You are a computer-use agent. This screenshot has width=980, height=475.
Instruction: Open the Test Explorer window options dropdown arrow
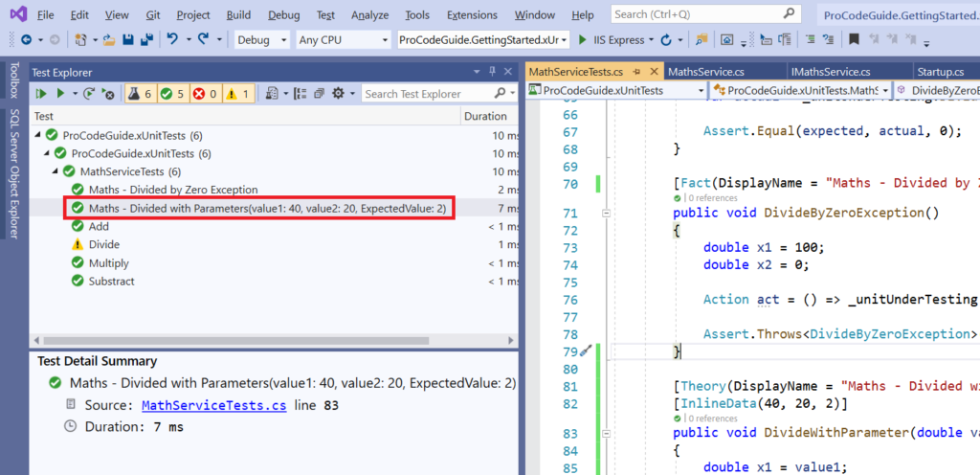pyautogui.click(x=479, y=71)
